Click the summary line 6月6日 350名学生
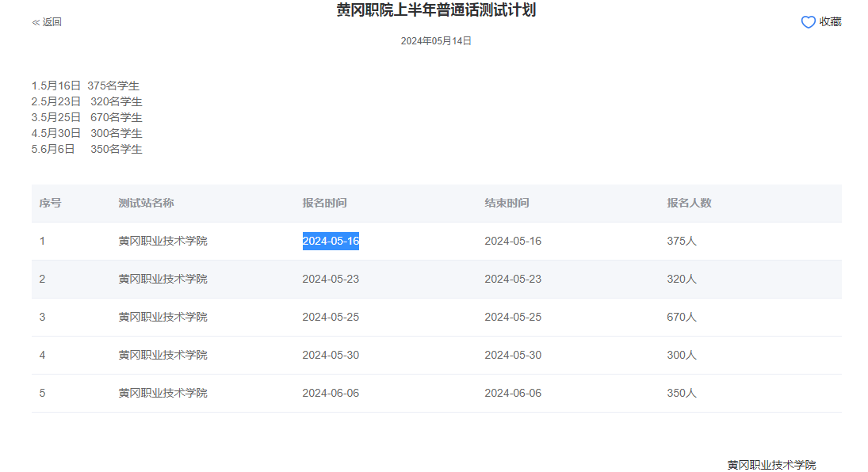 click(87, 149)
